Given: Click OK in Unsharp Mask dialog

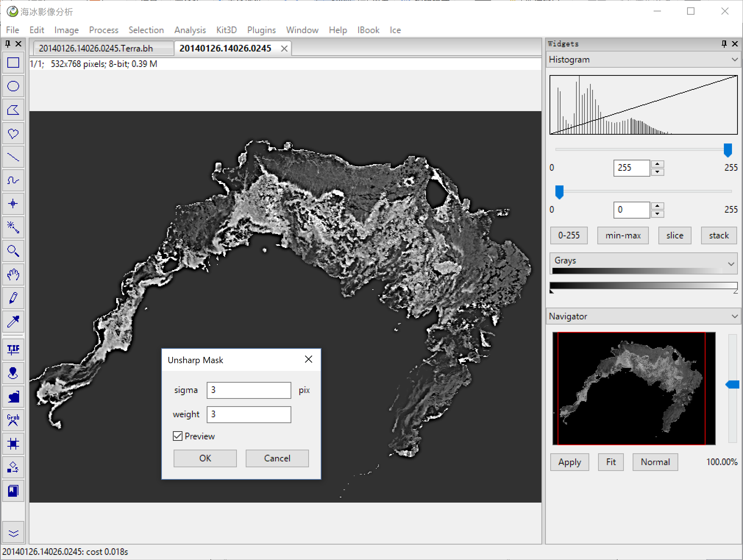Looking at the screenshot, I should tap(205, 458).
